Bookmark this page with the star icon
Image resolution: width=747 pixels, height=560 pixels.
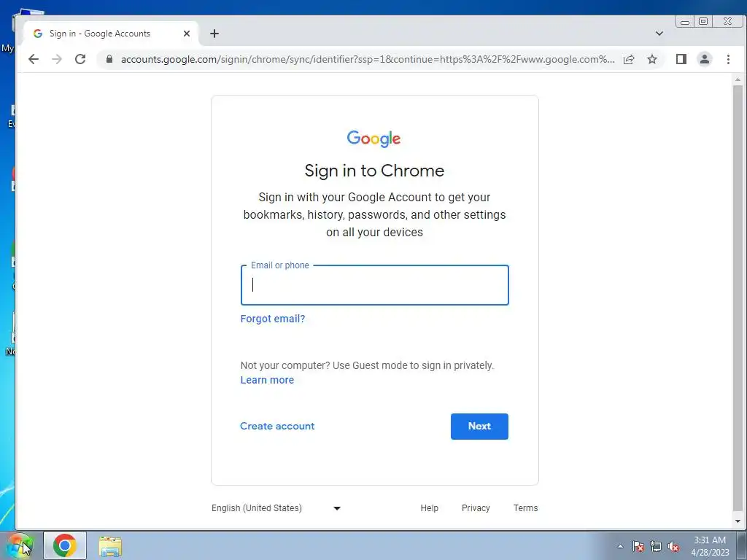[x=652, y=59]
